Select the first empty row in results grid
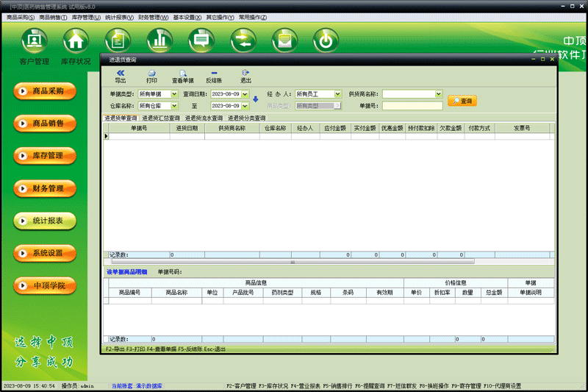Viewport: 588px width, 392px height. [329, 136]
